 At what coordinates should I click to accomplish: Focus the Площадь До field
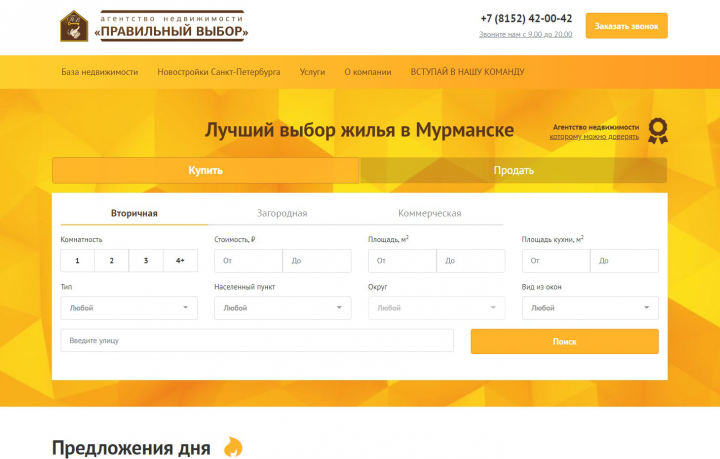471,261
